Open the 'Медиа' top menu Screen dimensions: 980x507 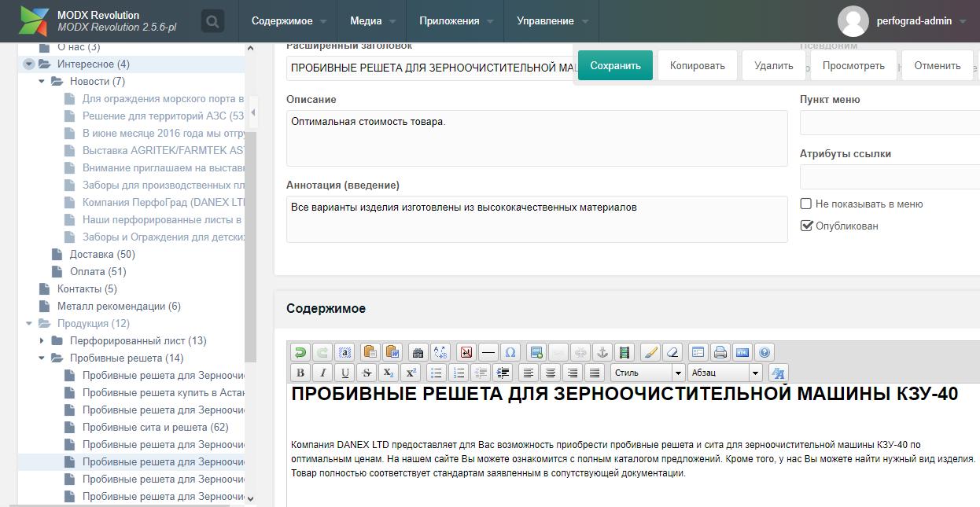(x=373, y=21)
